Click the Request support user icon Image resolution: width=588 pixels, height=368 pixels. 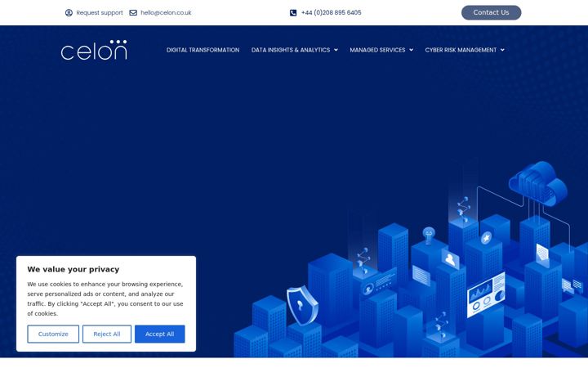point(69,13)
